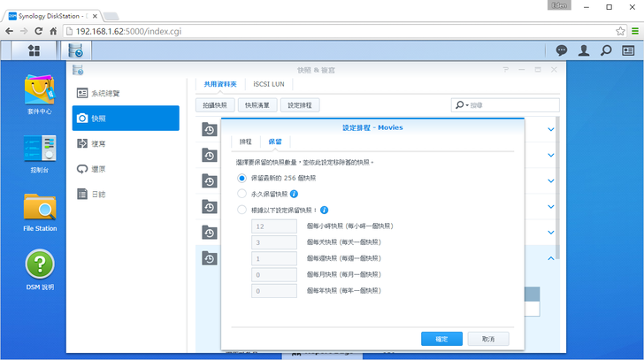Click the 確定 confirm button
The height and width of the screenshot is (360, 644).
(x=441, y=339)
